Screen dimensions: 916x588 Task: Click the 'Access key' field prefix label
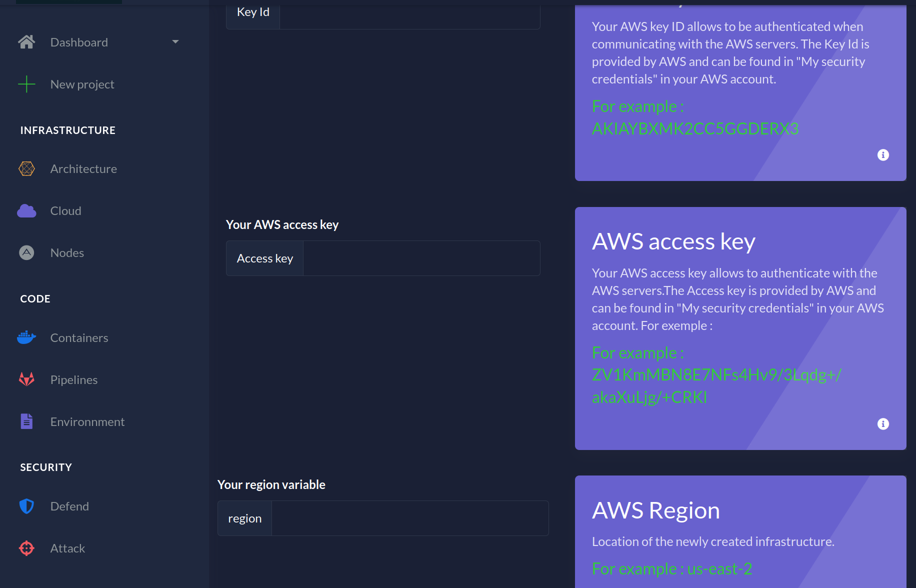[265, 258]
